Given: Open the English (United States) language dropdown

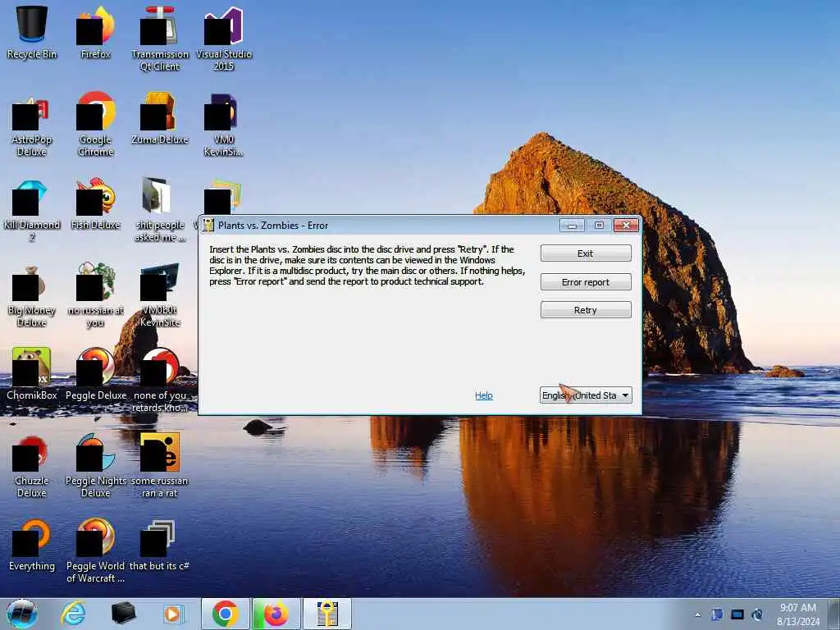Looking at the screenshot, I should (586, 395).
